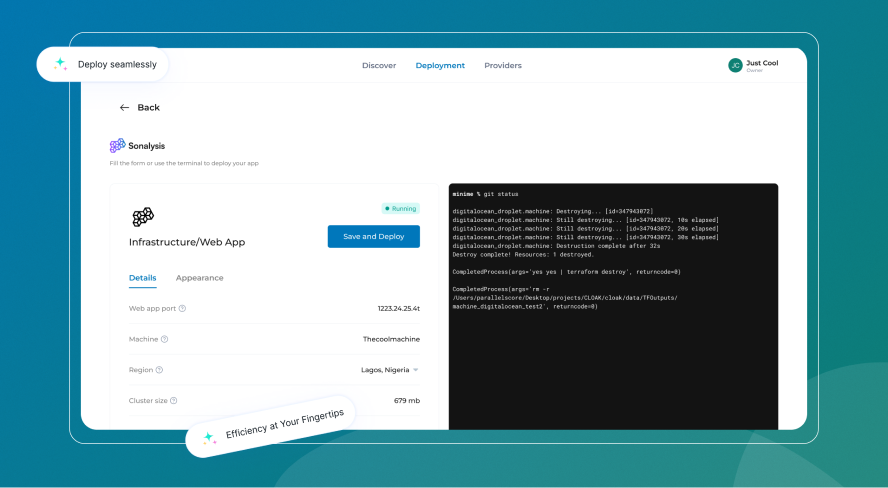
Task: Go to the Providers page
Action: click(x=502, y=66)
